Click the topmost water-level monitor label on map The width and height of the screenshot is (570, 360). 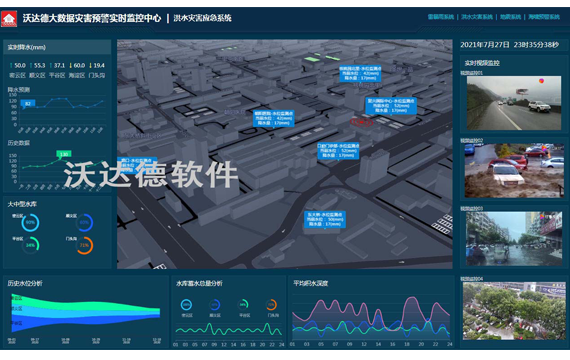(360, 73)
